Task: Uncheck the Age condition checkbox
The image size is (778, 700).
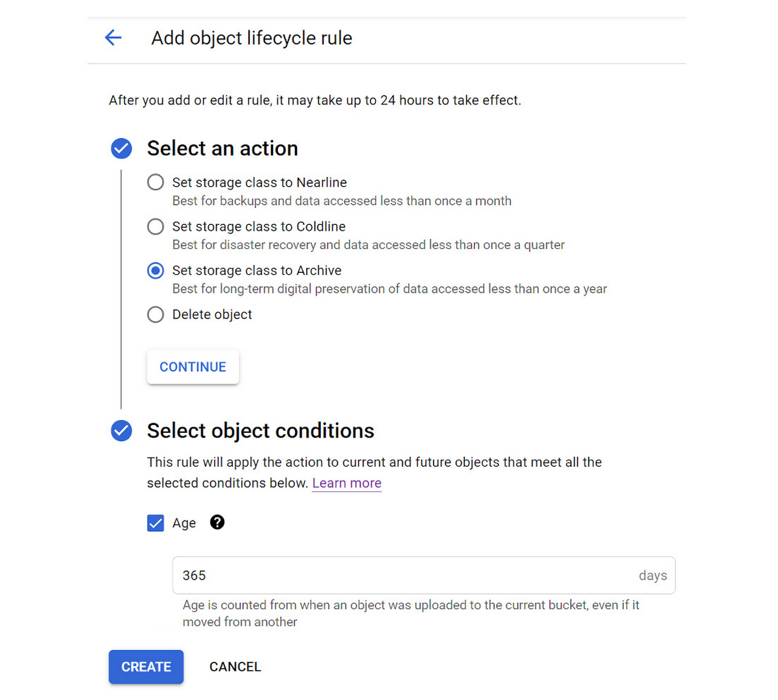Action: pyautogui.click(x=155, y=522)
